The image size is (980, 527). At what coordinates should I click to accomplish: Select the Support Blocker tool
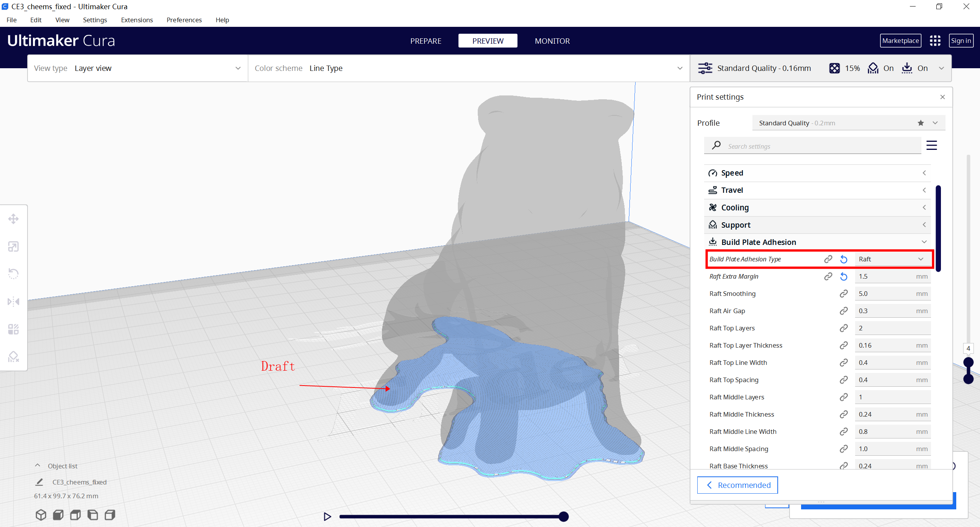[x=13, y=357]
